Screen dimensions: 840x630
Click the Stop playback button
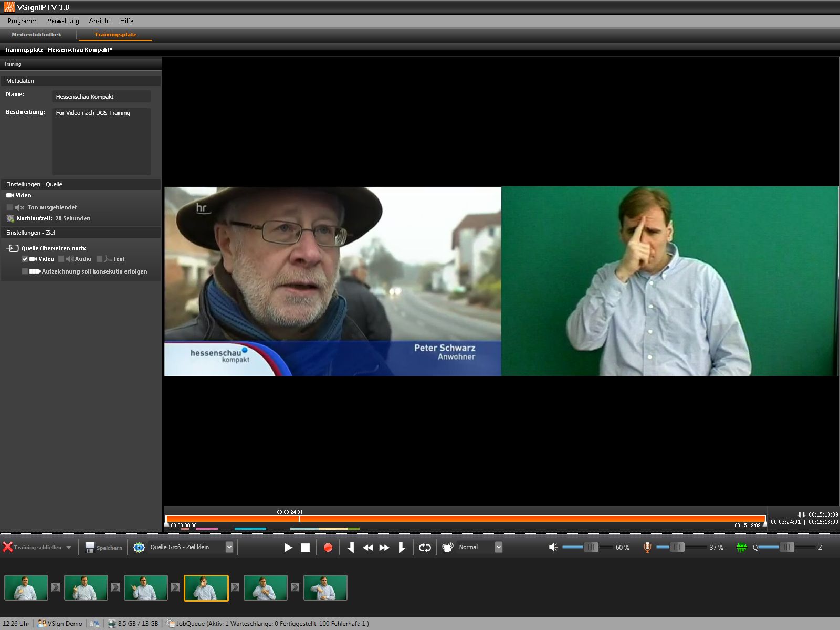(x=305, y=548)
